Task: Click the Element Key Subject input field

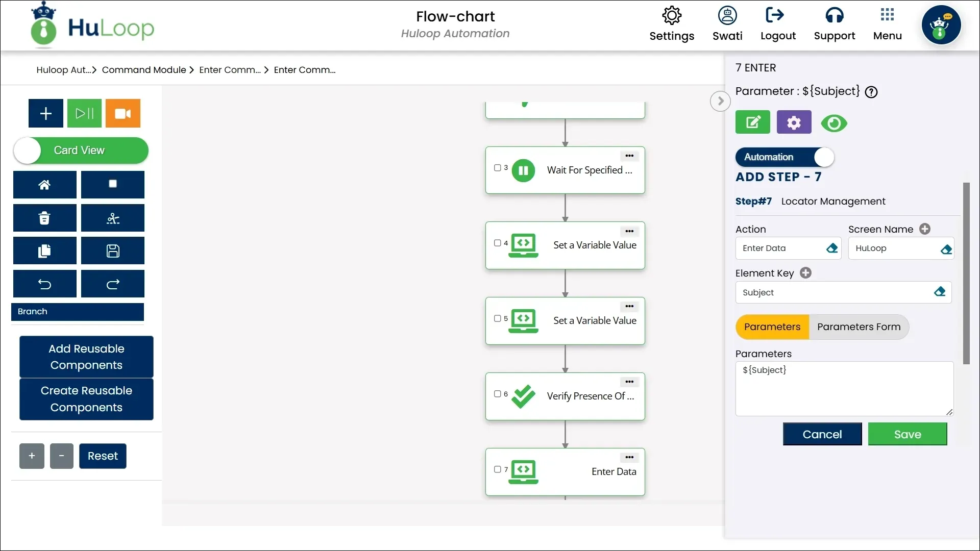Action: [835, 293]
